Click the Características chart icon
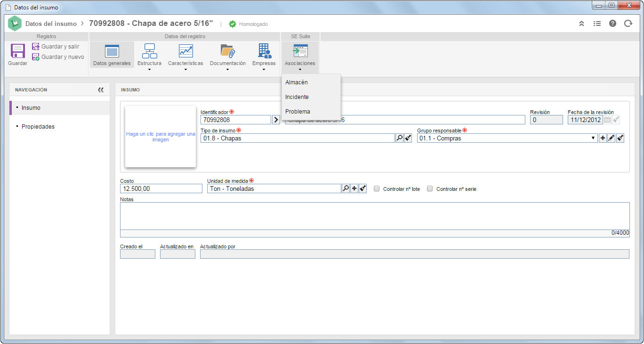Viewport: 644px width, 344px height. click(x=185, y=50)
